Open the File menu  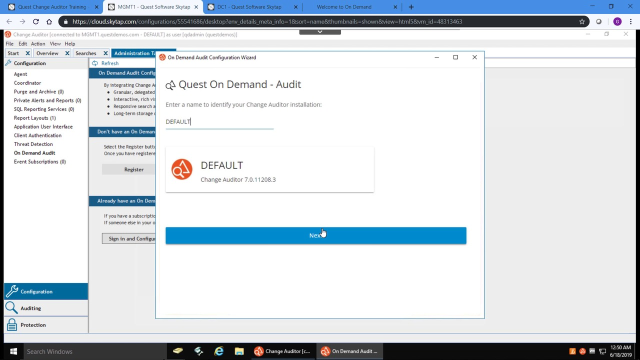[x=10, y=44]
